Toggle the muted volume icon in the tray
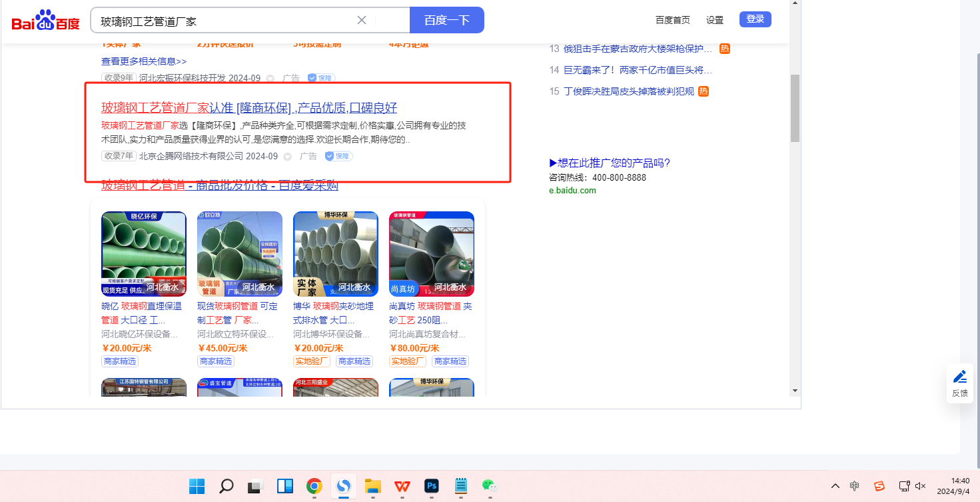The image size is (980, 502). pos(921,486)
